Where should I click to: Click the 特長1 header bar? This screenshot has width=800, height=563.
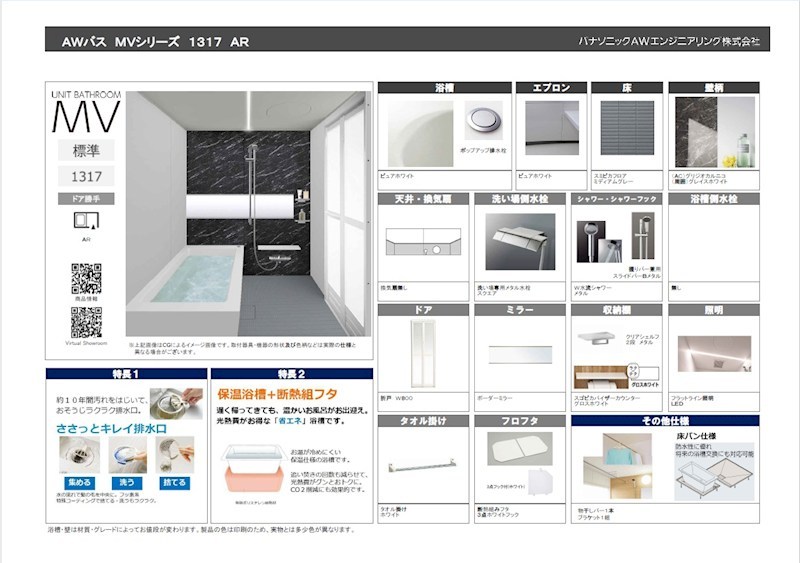126,374
